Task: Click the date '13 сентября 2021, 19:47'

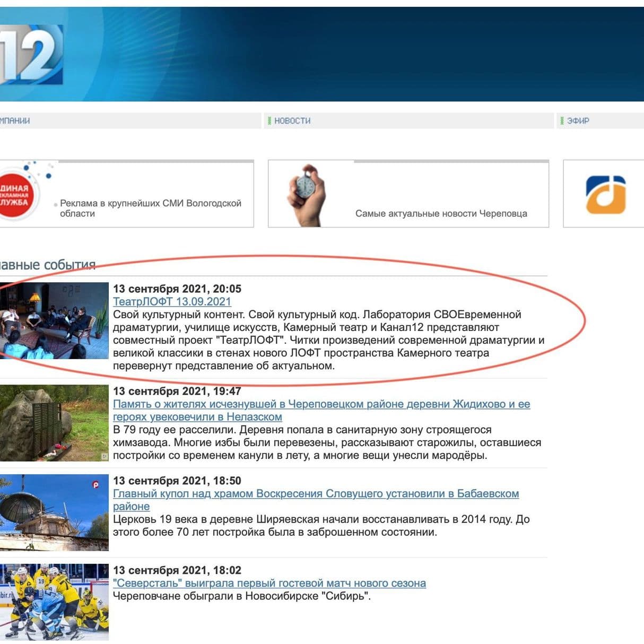Action: click(x=177, y=391)
